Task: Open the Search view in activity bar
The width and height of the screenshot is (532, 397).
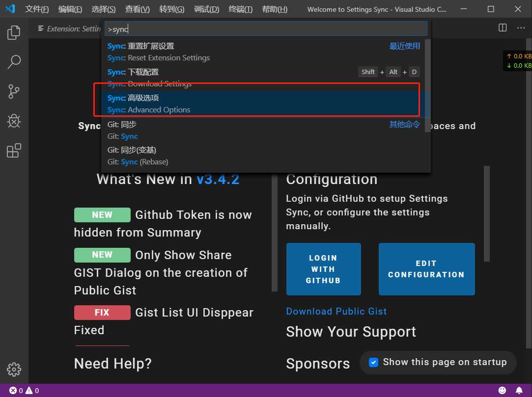Action: [x=14, y=62]
